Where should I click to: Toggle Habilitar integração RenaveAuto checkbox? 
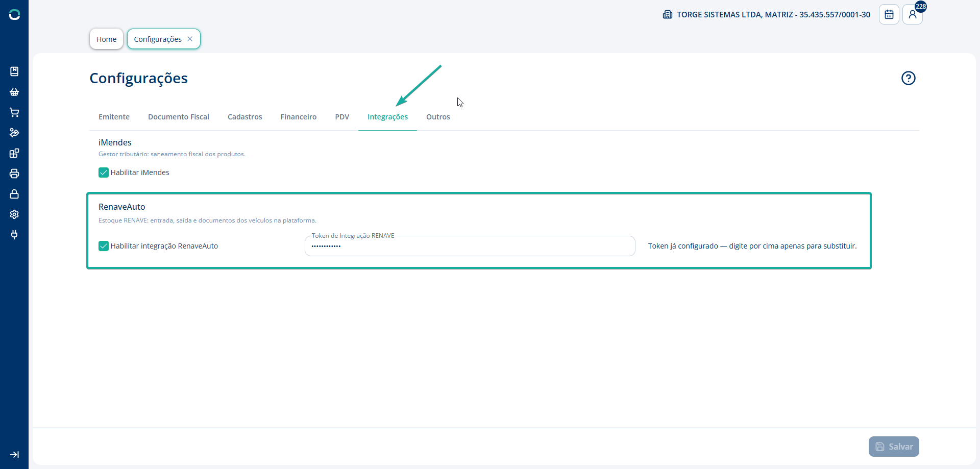click(x=104, y=246)
